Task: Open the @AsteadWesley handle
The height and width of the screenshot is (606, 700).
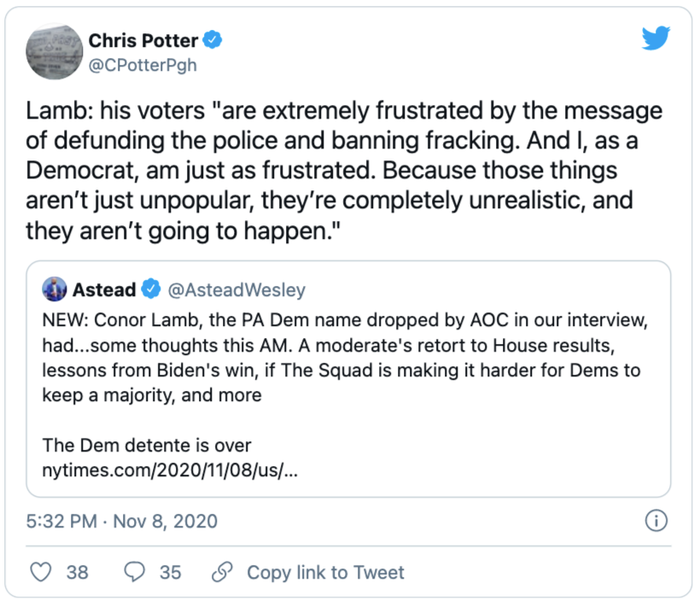Action: tap(236, 290)
